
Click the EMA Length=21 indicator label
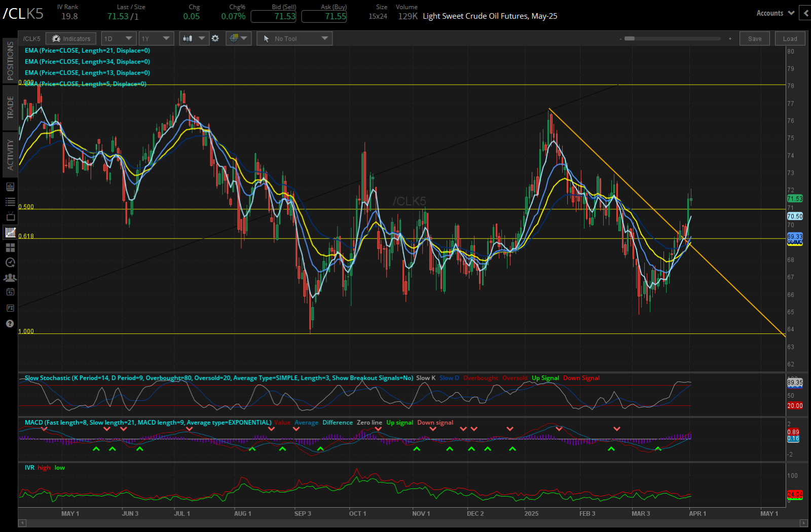pos(87,50)
